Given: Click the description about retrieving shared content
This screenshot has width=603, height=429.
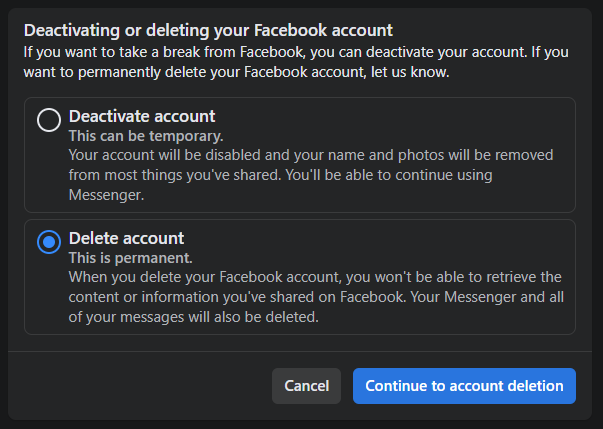Looking at the screenshot, I should coord(316,297).
